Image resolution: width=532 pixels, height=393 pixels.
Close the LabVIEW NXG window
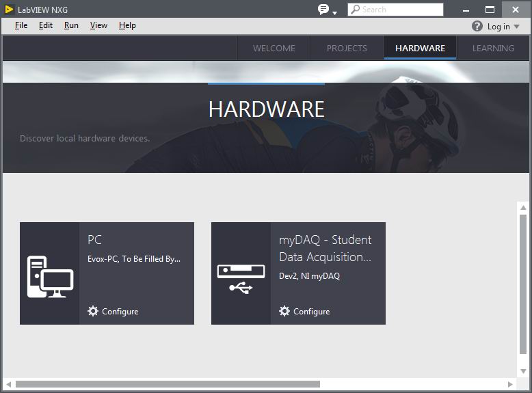(x=516, y=10)
